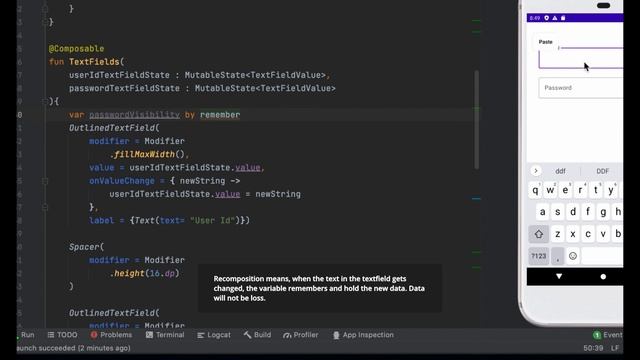
Task: Tap the e key on keyboard
Action: pos(565,190)
